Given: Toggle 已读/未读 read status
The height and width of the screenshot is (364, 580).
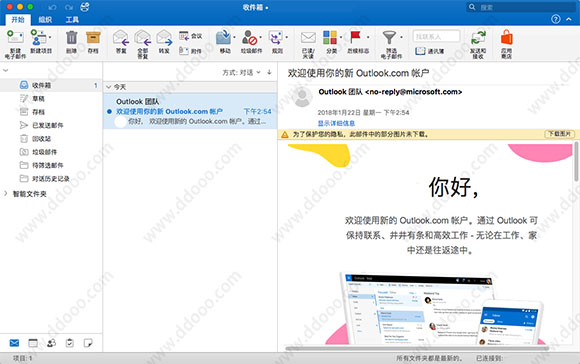Looking at the screenshot, I should tap(308, 44).
